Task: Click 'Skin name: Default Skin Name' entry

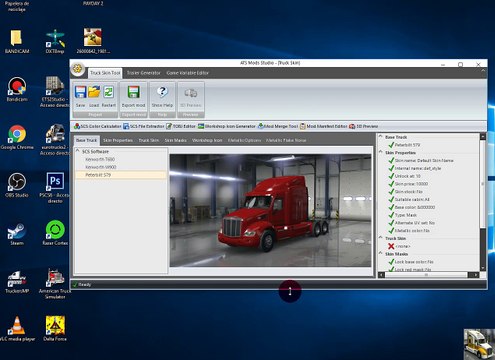Action: pyautogui.click(x=424, y=161)
